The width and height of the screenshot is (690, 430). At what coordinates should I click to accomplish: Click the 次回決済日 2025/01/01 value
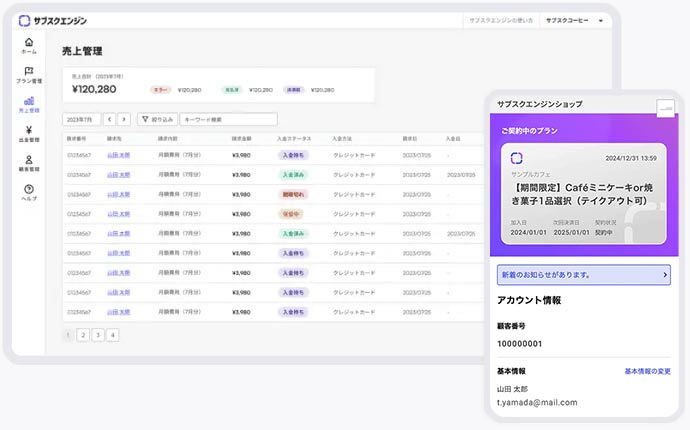571,232
